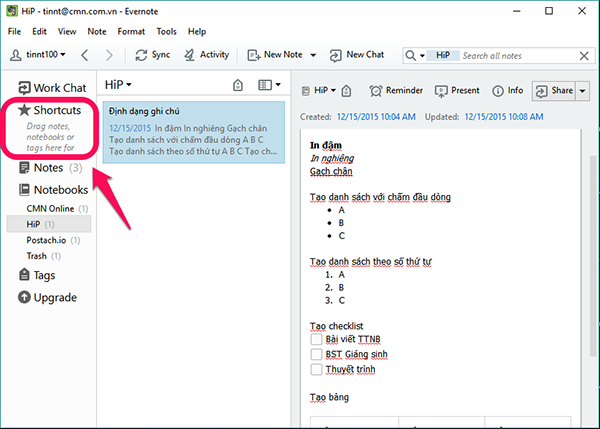600x429 pixels.
Task: Open Work Chat in sidebar
Action: 52,88
